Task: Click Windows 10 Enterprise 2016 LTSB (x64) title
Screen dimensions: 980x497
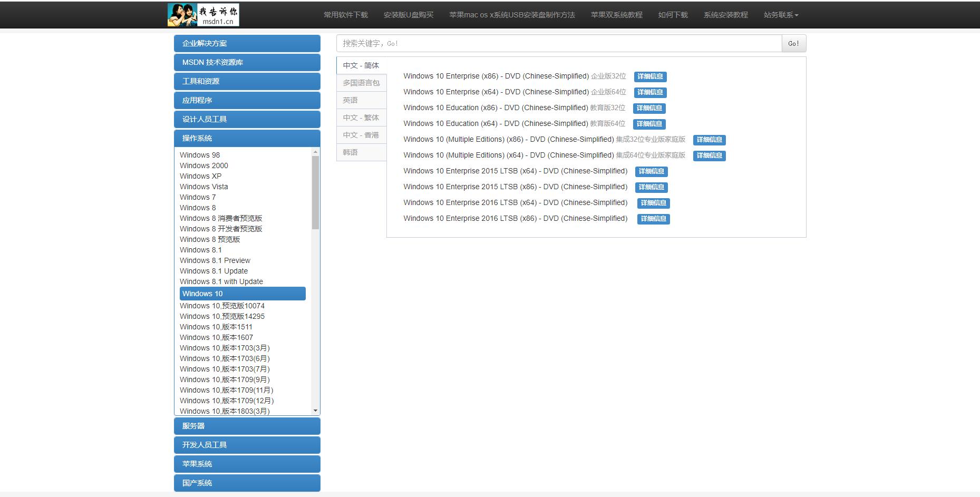Action: (x=516, y=202)
